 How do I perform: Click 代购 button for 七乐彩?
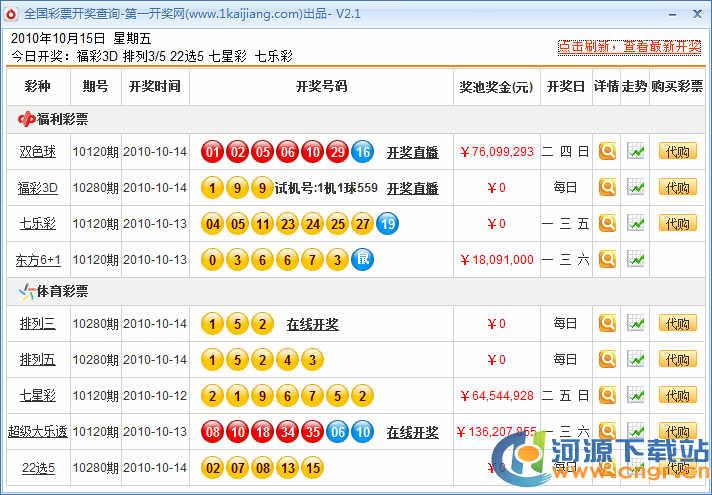(677, 223)
